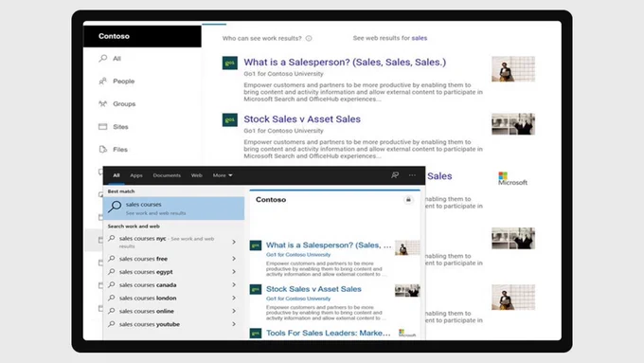Open preview link What is a Salesperson? (Sales, ...

point(329,245)
